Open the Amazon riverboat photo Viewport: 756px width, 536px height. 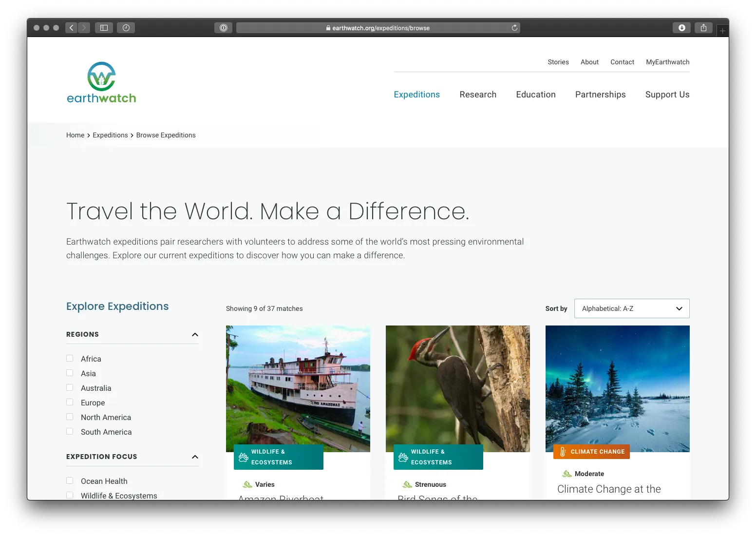pyautogui.click(x=298, y=389)
